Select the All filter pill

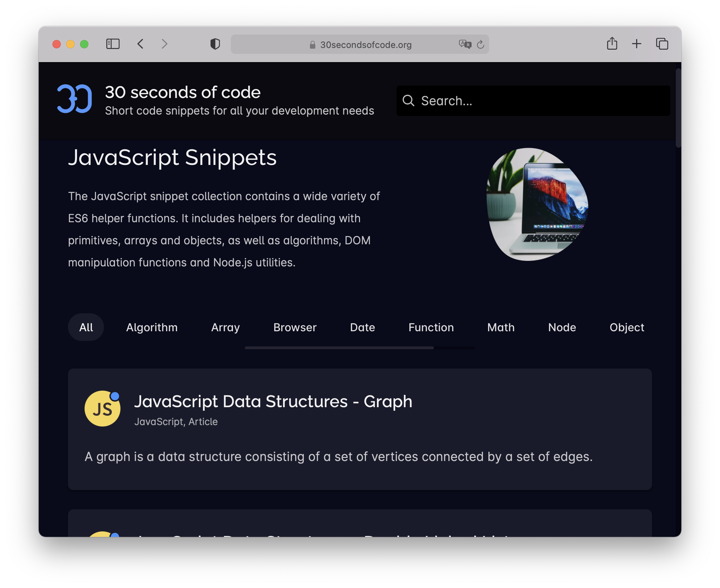click(x=86, y=327)
